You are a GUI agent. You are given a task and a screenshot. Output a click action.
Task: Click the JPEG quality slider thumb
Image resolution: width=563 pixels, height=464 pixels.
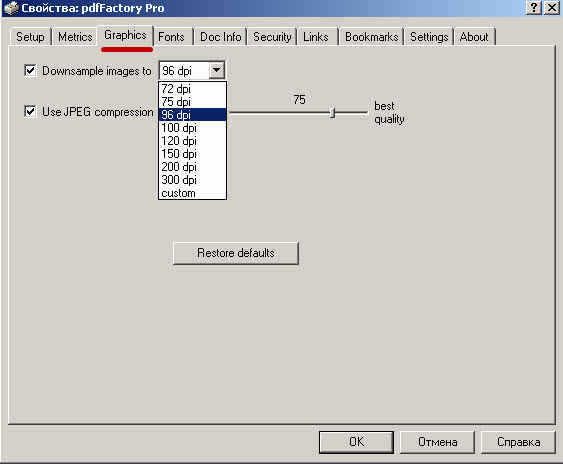[332, 113]
